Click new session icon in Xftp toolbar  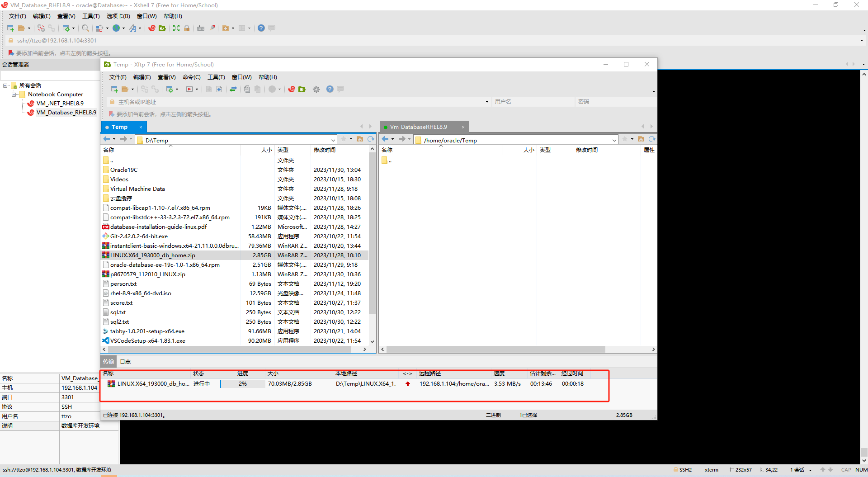pyautogui.click(x=114, y=89)
